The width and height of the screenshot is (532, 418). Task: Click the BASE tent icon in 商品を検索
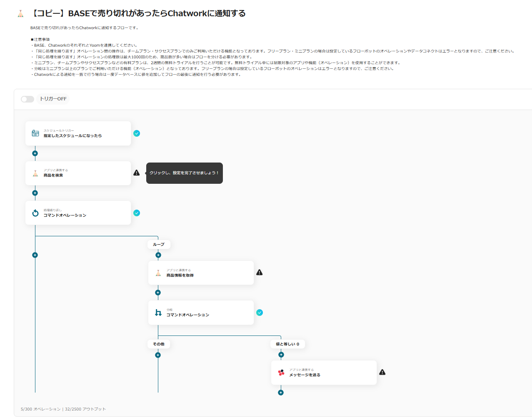(x=35, y=173)
